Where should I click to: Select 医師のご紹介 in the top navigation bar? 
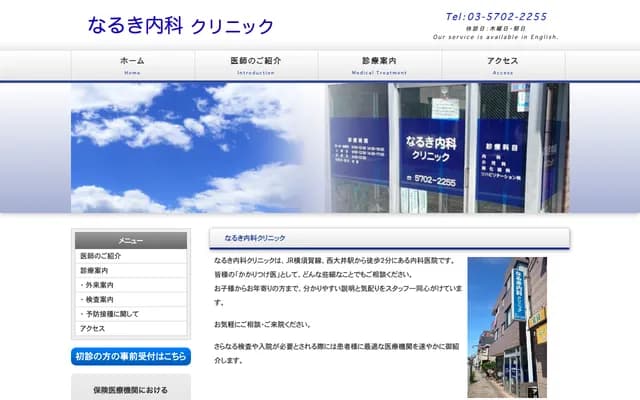(x=256, y=65)
